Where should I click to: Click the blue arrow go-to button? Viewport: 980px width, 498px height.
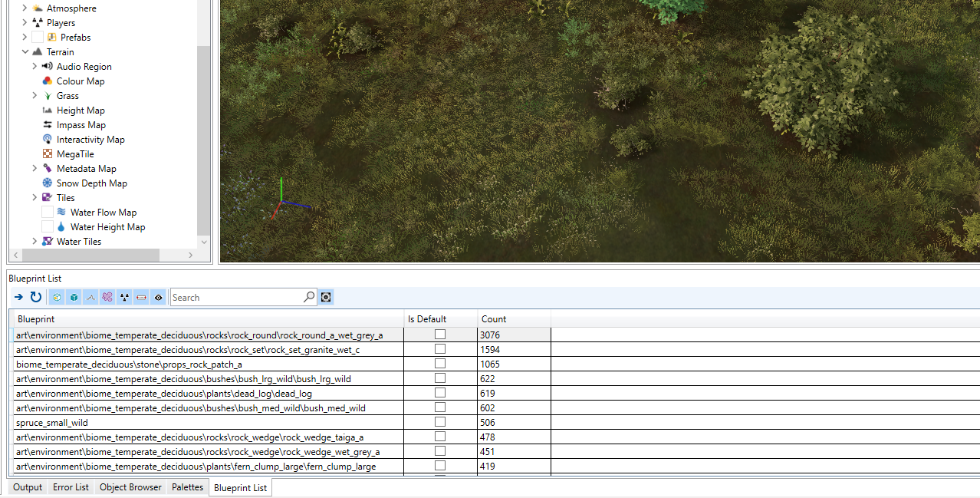pyautogui.click(x=18, y=297)
